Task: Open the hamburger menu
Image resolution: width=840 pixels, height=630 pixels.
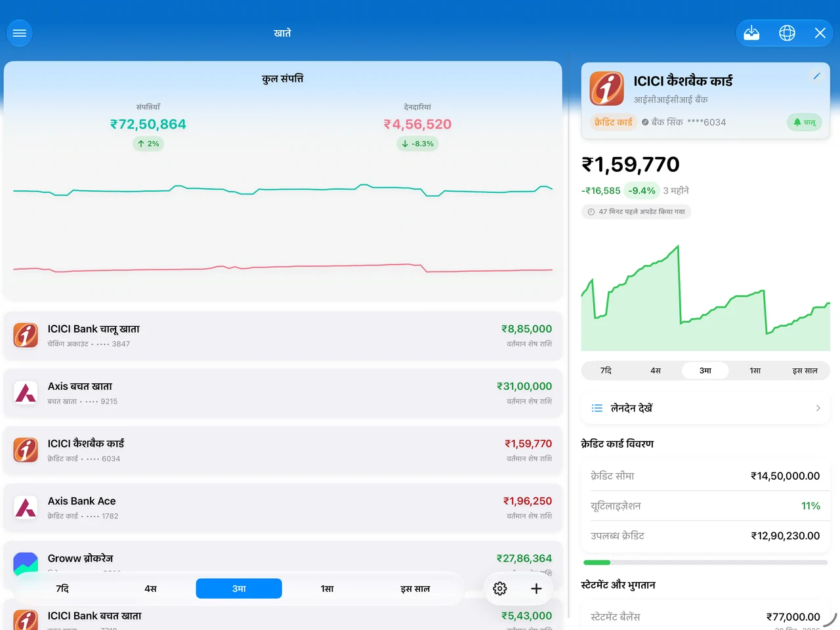Action: [20, 33]
